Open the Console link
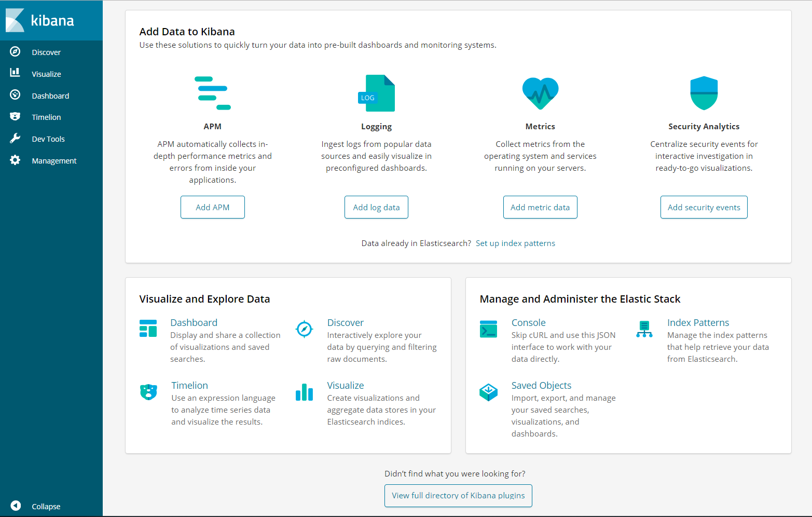The height and width of the screenshot is (517, 812). tap(529, 323)
